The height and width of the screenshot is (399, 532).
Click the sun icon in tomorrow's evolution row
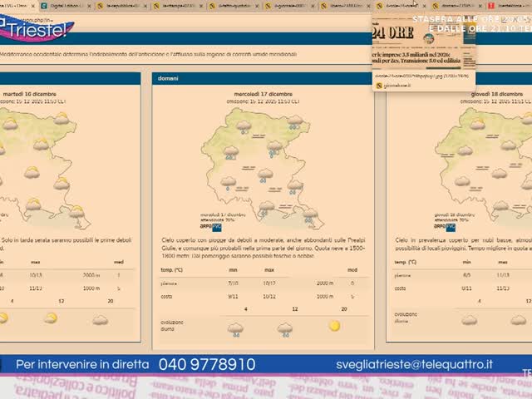pos(334,326)
